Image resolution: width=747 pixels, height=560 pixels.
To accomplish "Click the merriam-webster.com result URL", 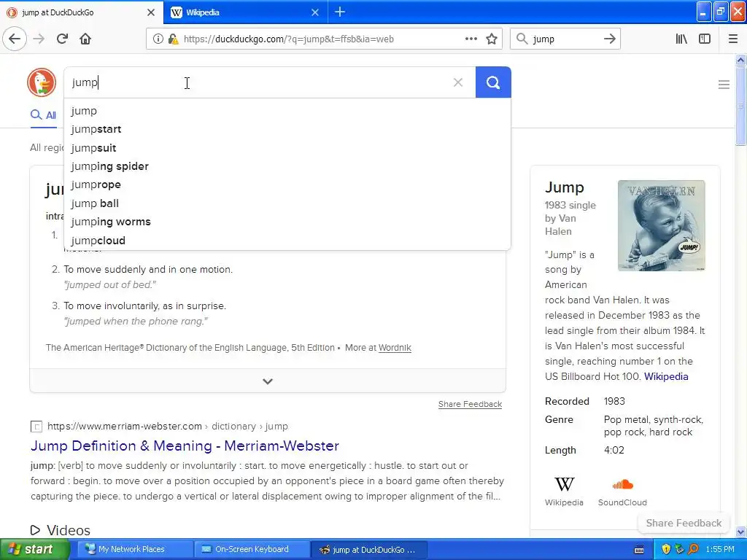I will [168, 426].
